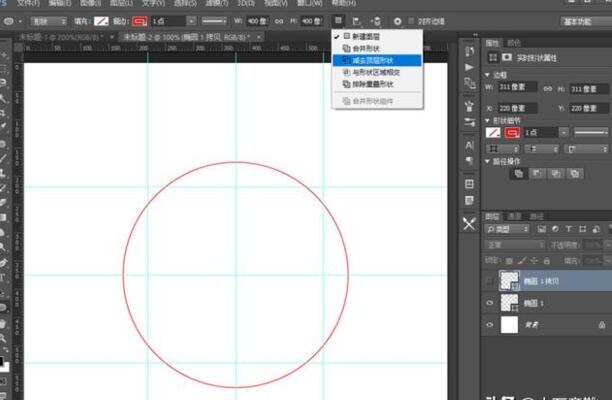Open the path alignment icon in options bar
This screenshot has width=612, height=400.
[356, 21]
